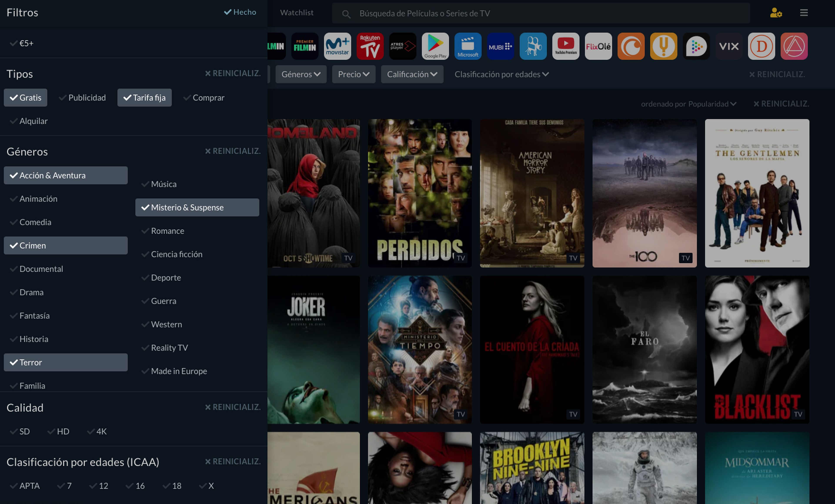Select the APTA age rating filter

tap(25, 486)
